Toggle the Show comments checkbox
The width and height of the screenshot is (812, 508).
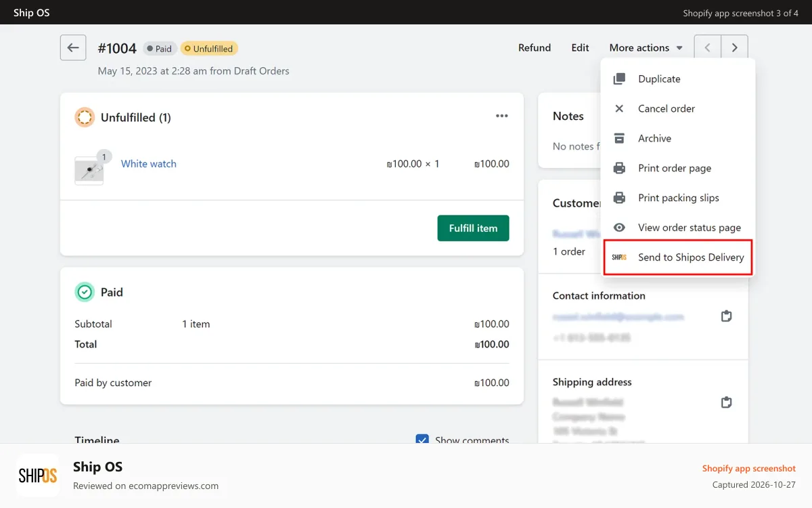(422, 440)
